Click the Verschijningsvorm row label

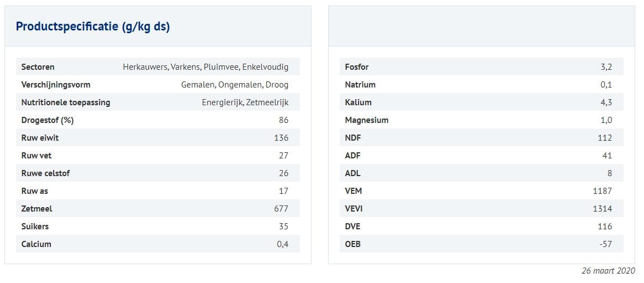[x=55, y=85]
